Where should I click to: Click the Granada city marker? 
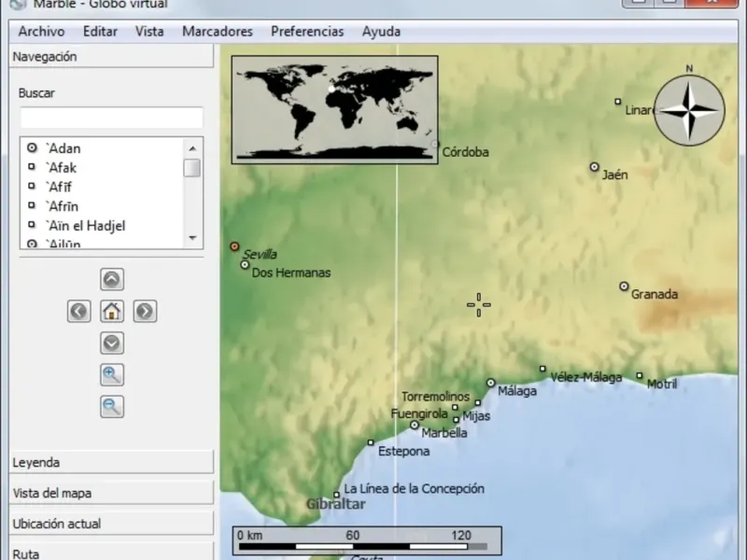tap(624, 287)
